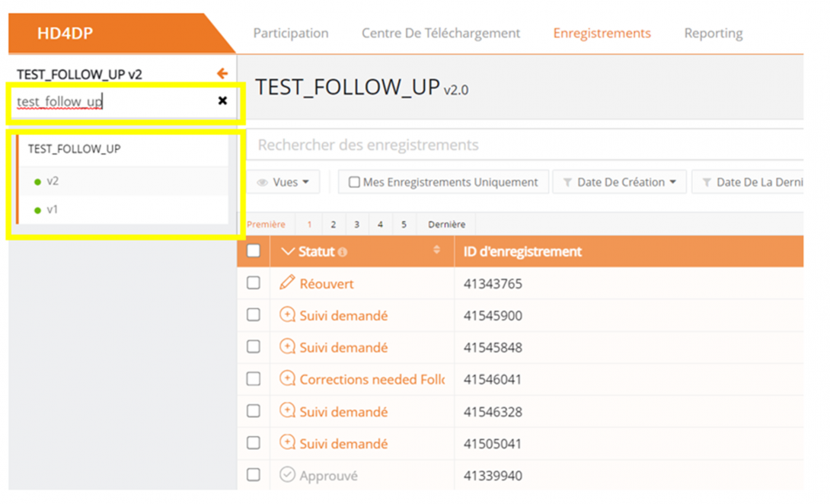The width and height of the screenshot is (830, 504).
Task: Go to page 3 of records
Action: tap(356, 225)
